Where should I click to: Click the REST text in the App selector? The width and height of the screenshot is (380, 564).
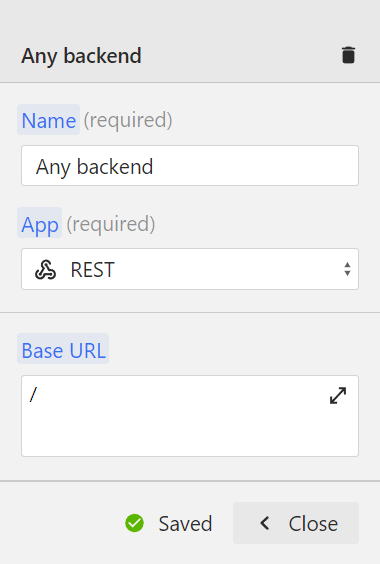(92, 270)
